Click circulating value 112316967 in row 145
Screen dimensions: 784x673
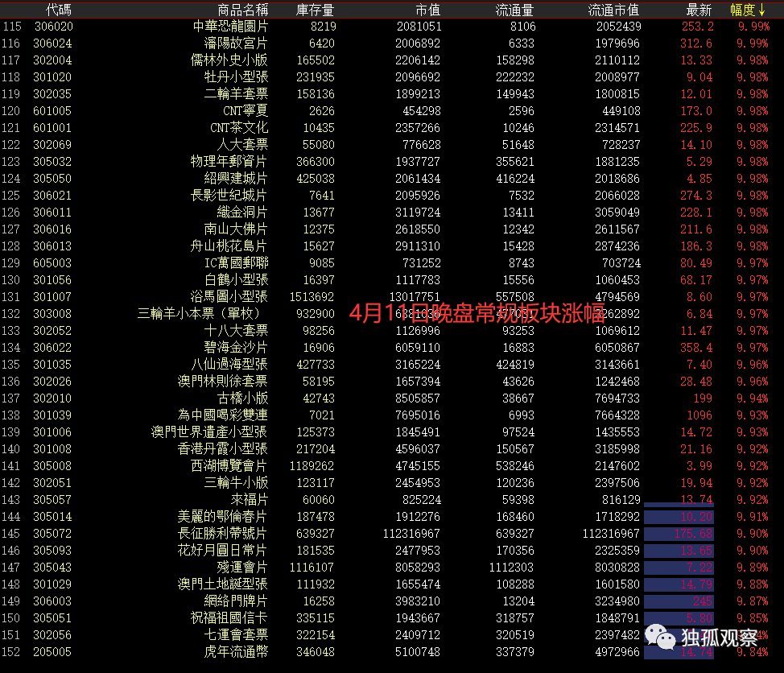point(611,534)
